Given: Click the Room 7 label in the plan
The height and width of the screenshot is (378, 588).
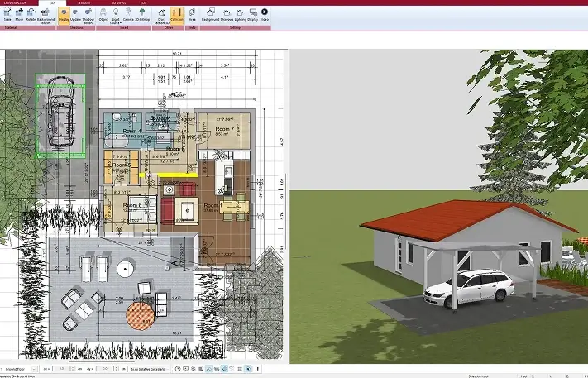Looking at the screenshot, I should point(224,129).
